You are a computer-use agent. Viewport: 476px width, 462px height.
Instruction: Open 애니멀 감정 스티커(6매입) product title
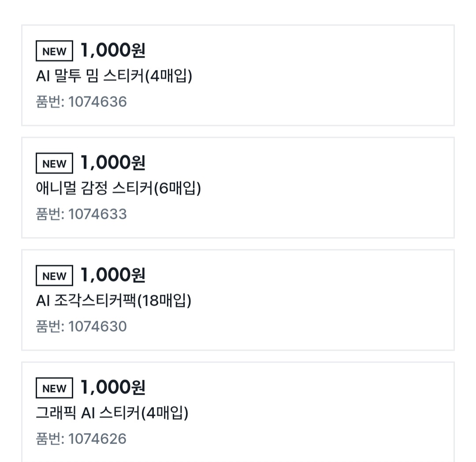tap(118, 188)
